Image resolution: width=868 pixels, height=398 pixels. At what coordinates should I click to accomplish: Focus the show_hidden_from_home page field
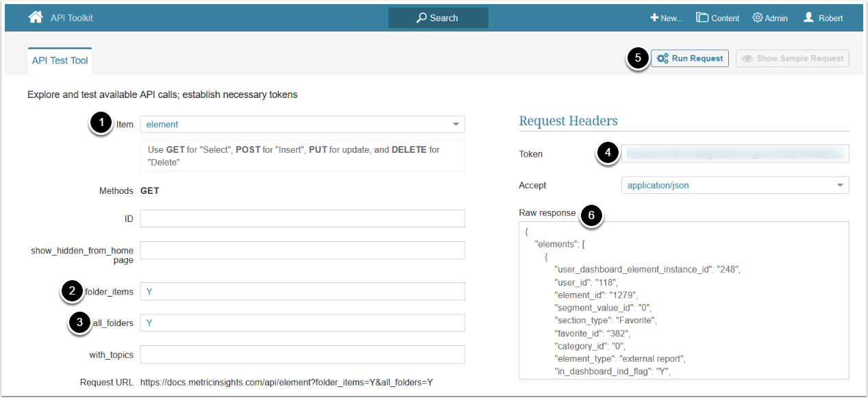point(302,250)
